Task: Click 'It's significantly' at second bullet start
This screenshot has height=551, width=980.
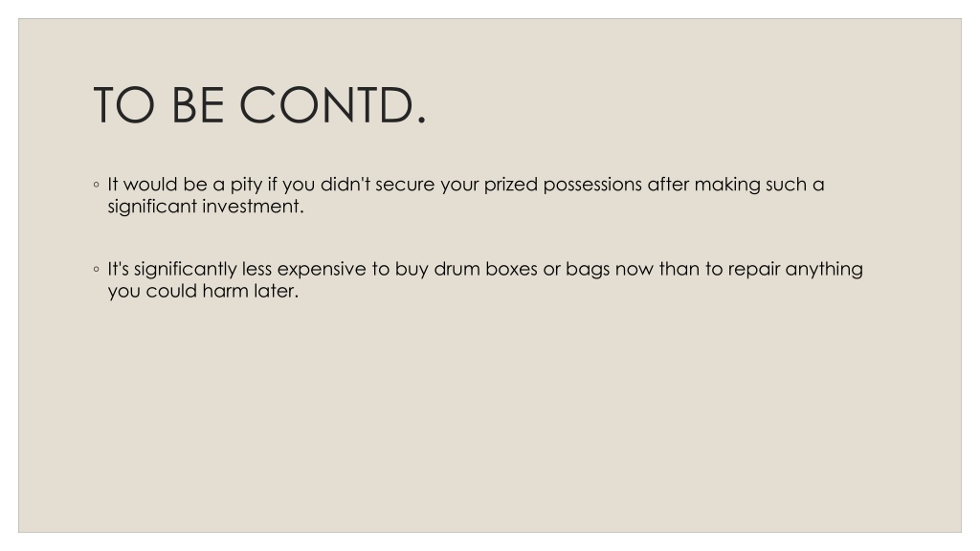Action: tap(172, 270)
